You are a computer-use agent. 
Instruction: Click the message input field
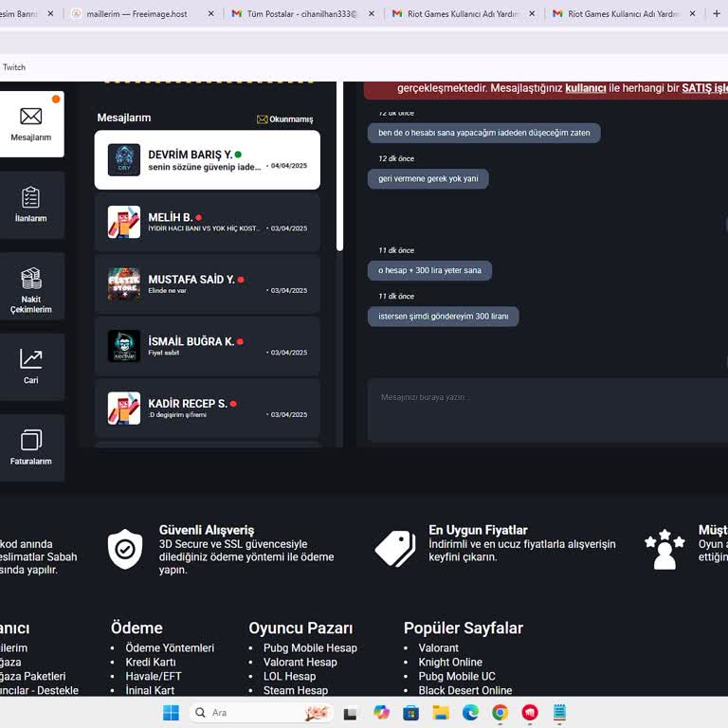(546, 409)
